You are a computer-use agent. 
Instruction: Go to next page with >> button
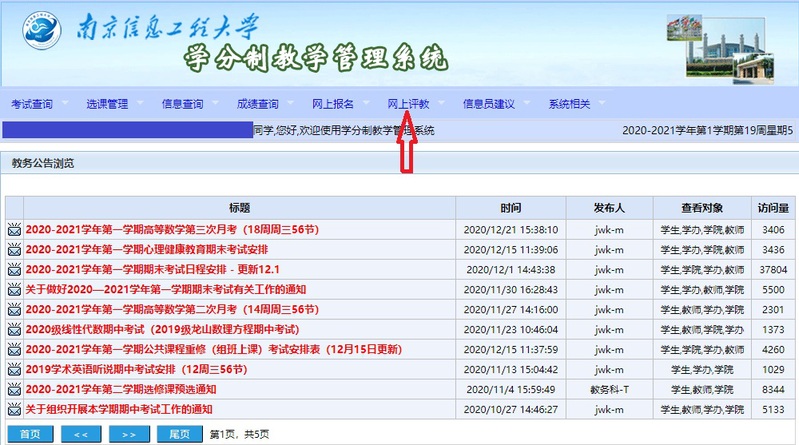tap(130, 434)
